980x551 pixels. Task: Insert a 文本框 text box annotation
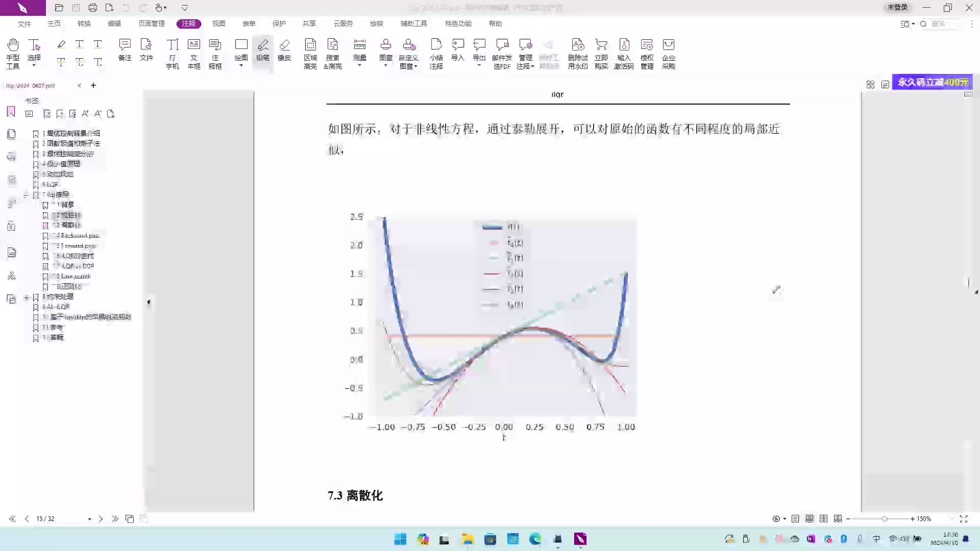[194, 53]
